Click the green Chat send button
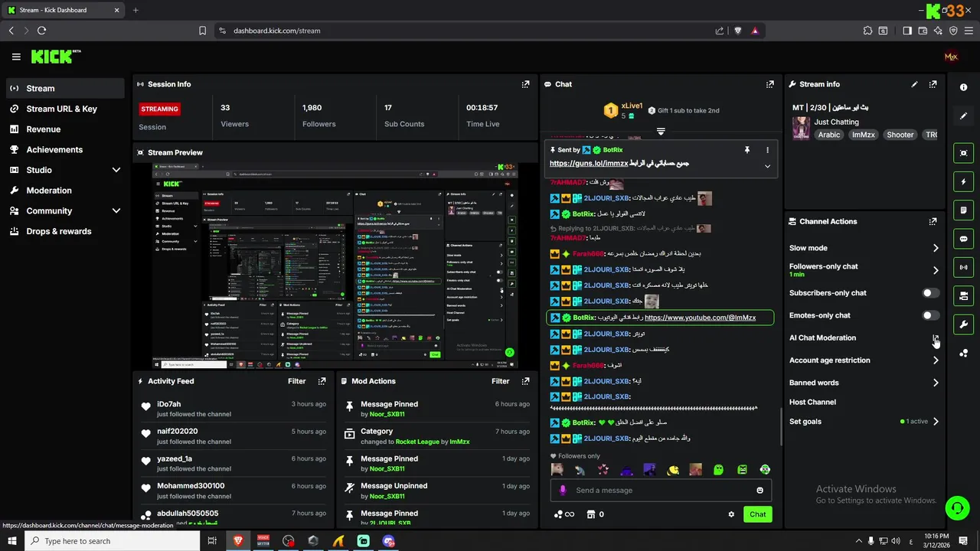 point(757,514)
